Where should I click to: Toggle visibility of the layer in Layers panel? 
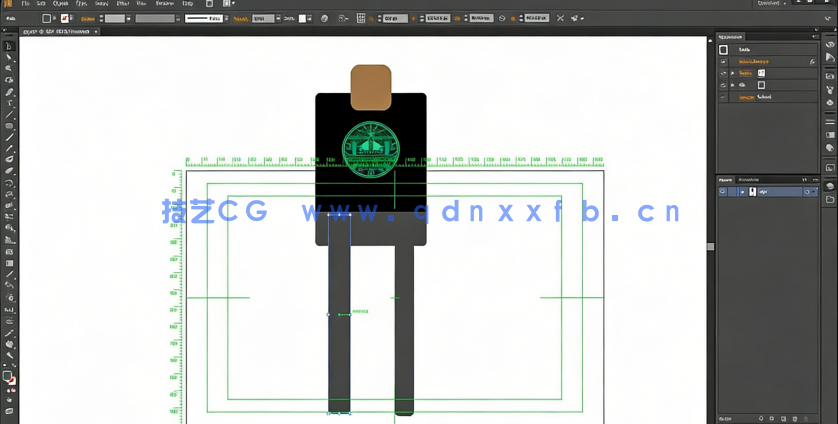(723, 191)
